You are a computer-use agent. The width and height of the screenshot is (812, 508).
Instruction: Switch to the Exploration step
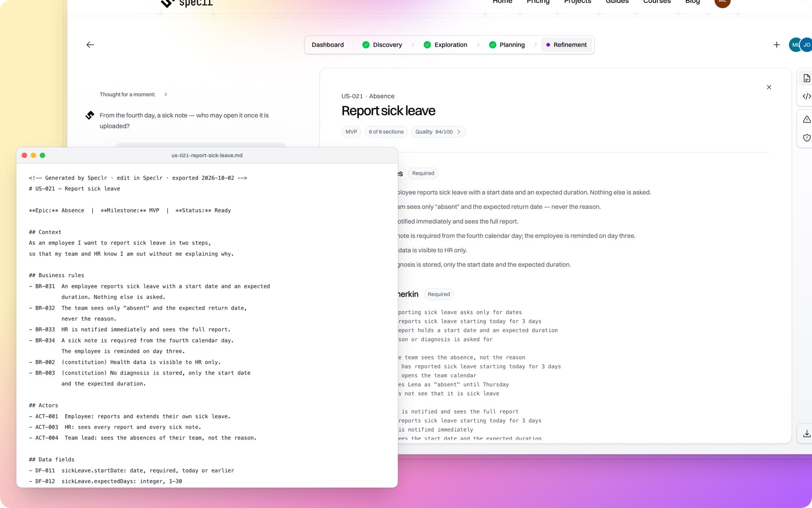[x=445, y=45]
